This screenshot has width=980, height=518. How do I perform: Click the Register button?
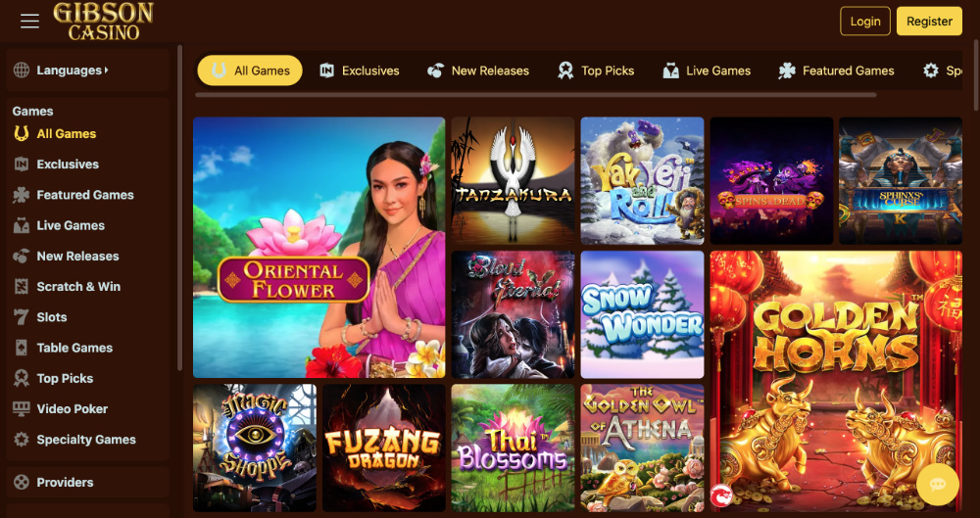[929, 22]
